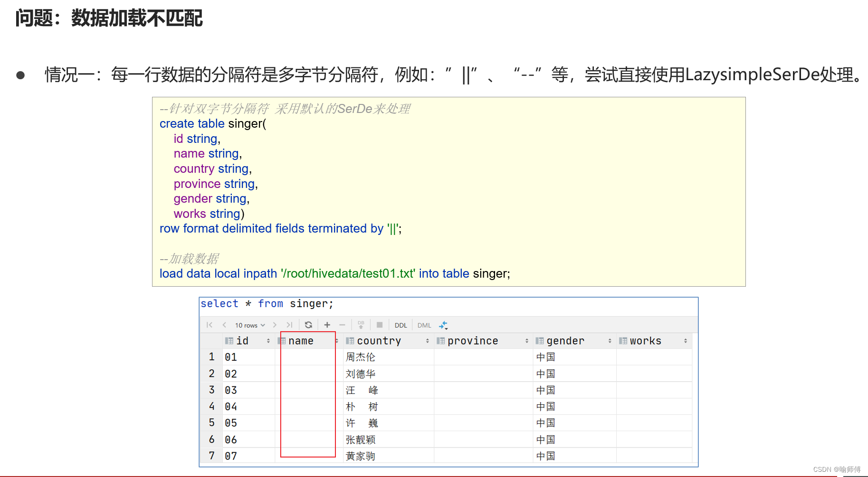Toggle sort arrows on country column
This screenshot has width=868, height=477.
pos(428,341)
